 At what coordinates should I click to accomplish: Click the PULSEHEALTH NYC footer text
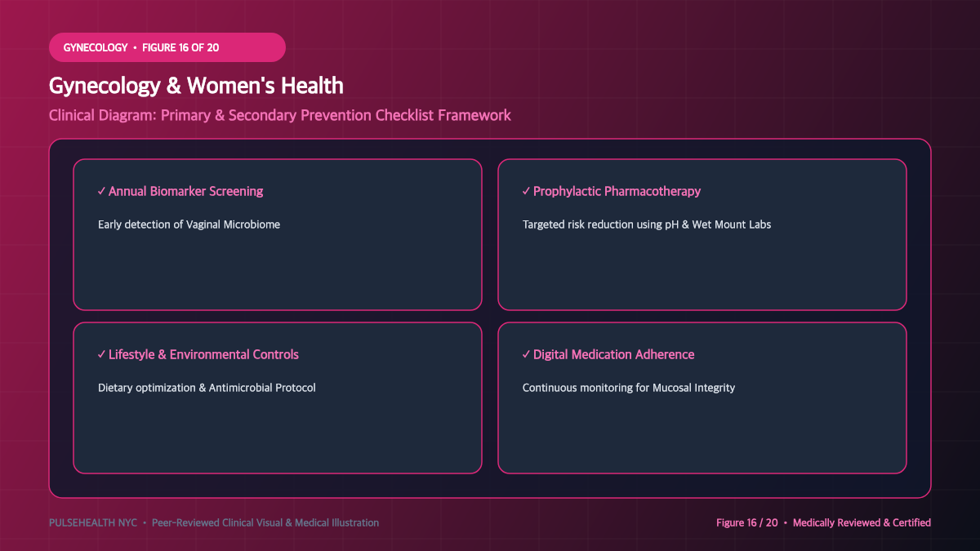click(x=214, y=522)
